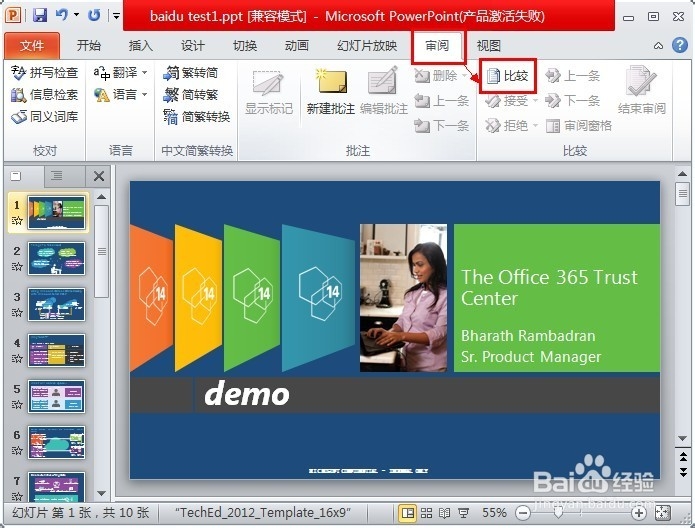
Task: Switch to outline pane tab
Action: pyautogui.click(x=57, y=176)
